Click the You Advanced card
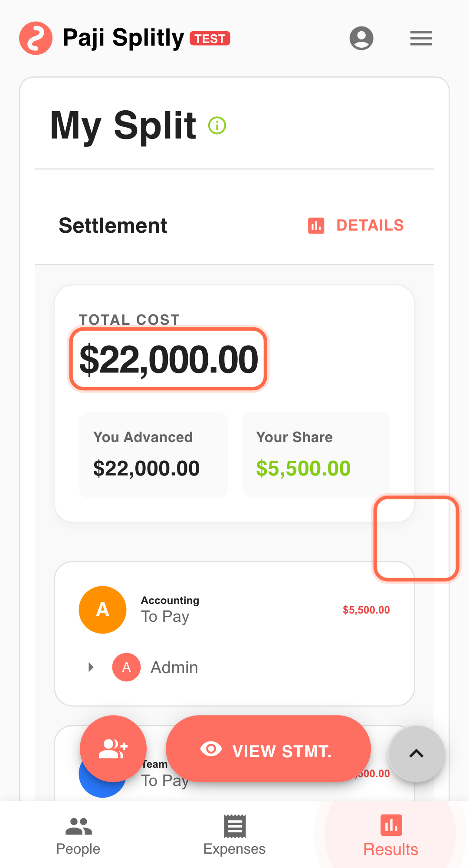The height and width of the screenshot is (868, 469). [153, 455]
